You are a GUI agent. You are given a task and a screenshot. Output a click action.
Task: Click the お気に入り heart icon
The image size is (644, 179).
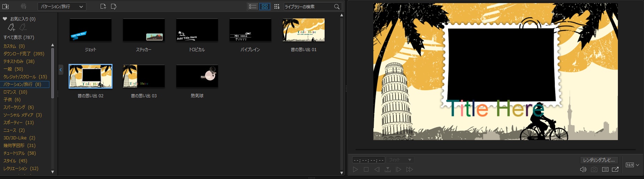[x=5, y=19]
